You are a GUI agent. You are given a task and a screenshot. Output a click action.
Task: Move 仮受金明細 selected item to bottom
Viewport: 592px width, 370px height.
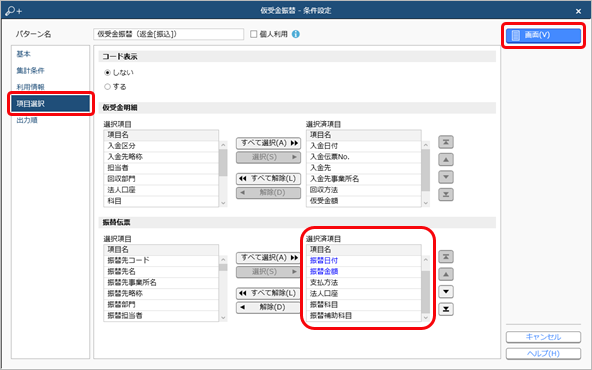coord(446,194)
